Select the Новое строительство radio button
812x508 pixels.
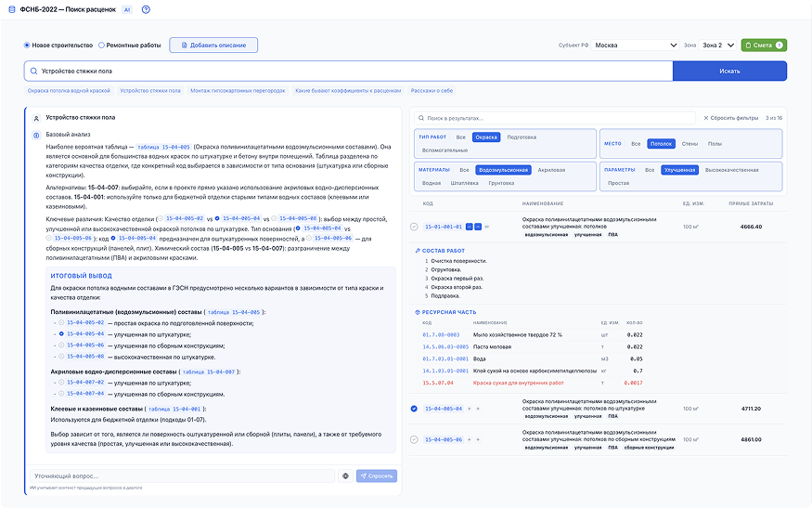click(x=27, y=46)
